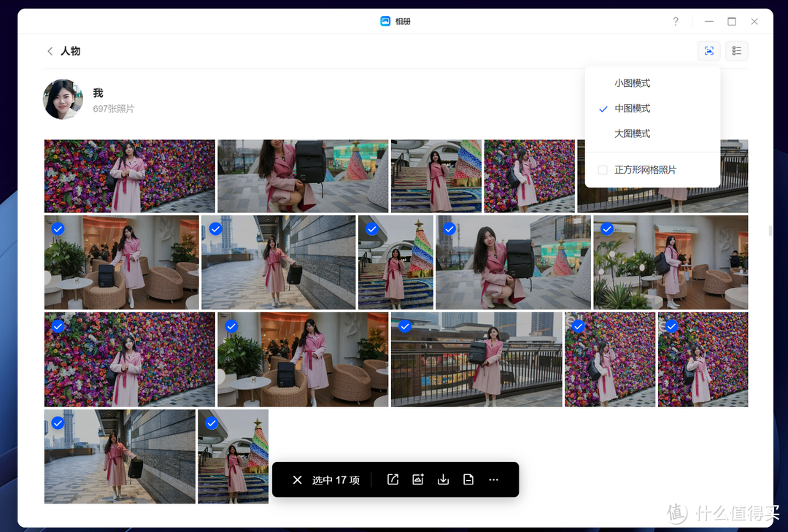Open help via the question mark icon

coord(675,21)
